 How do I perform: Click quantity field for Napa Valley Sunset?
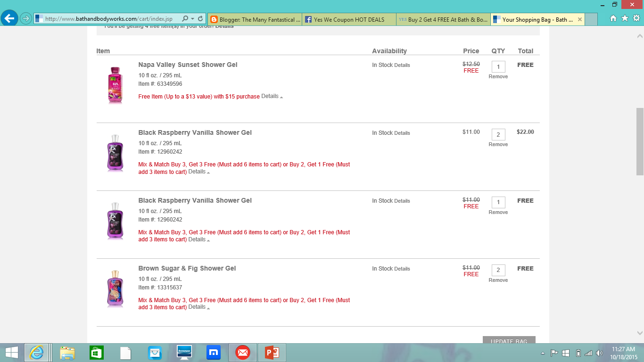[498, 66]
